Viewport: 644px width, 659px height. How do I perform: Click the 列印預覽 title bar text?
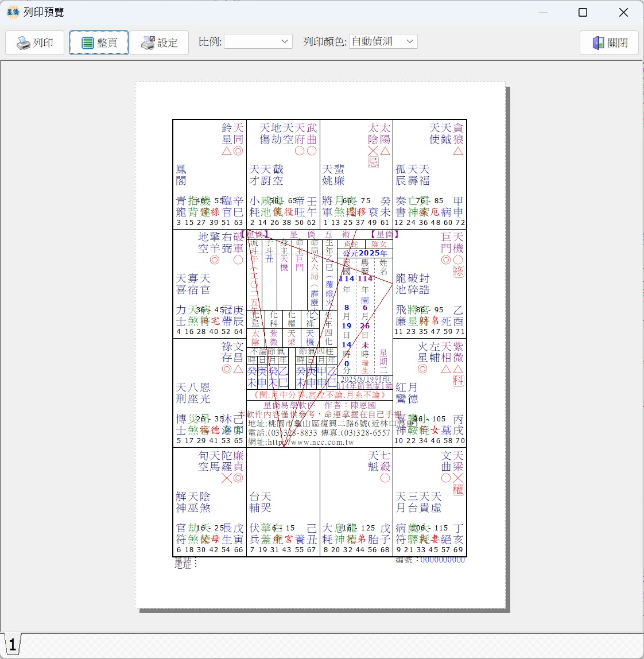pos(44,12)
